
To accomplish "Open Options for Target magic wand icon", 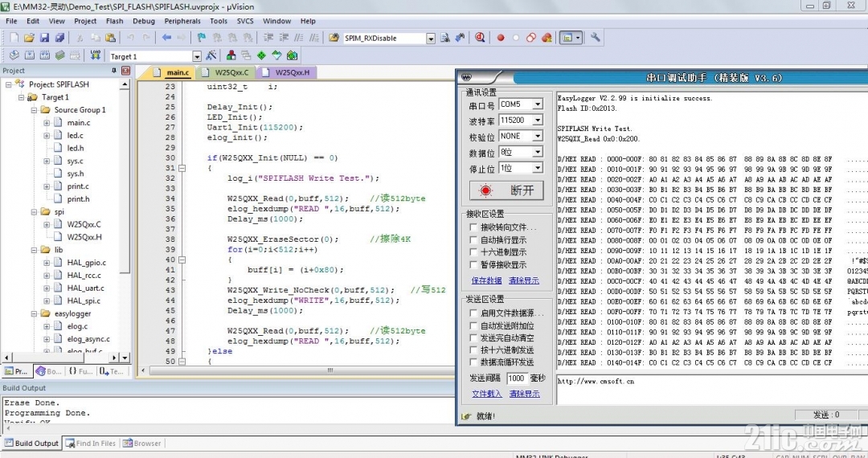I will 211,55.
